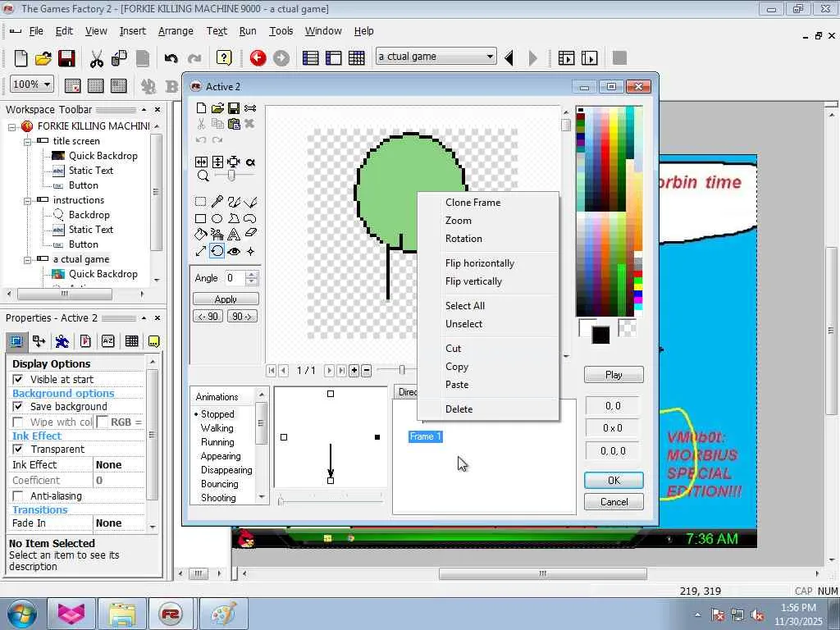Click the Play animation button
This screenshot has height=630, width=840.
614,374
